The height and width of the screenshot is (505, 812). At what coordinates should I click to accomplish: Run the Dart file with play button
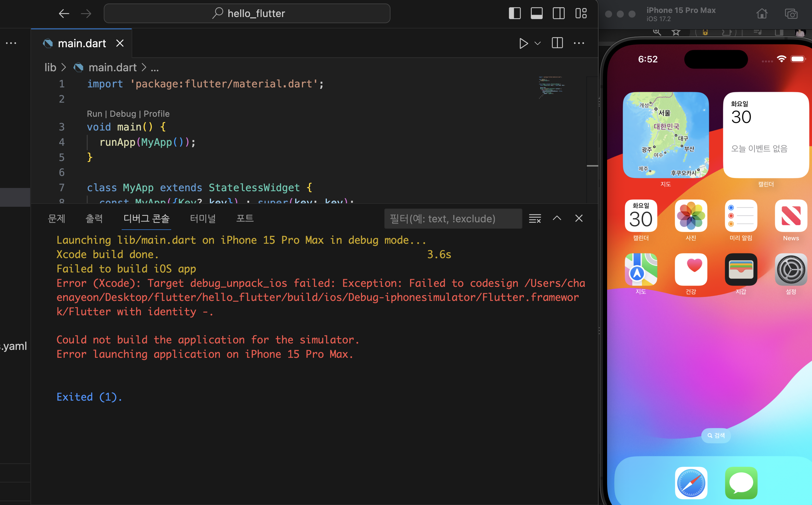point(523,43)
